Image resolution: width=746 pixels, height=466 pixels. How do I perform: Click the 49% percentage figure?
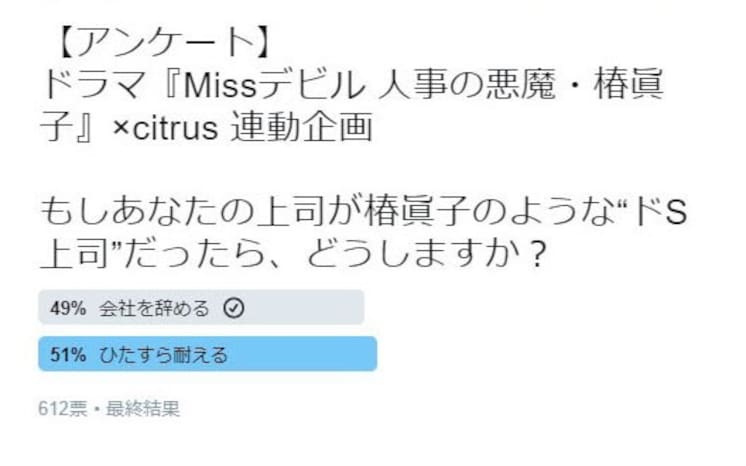point(68,308)
